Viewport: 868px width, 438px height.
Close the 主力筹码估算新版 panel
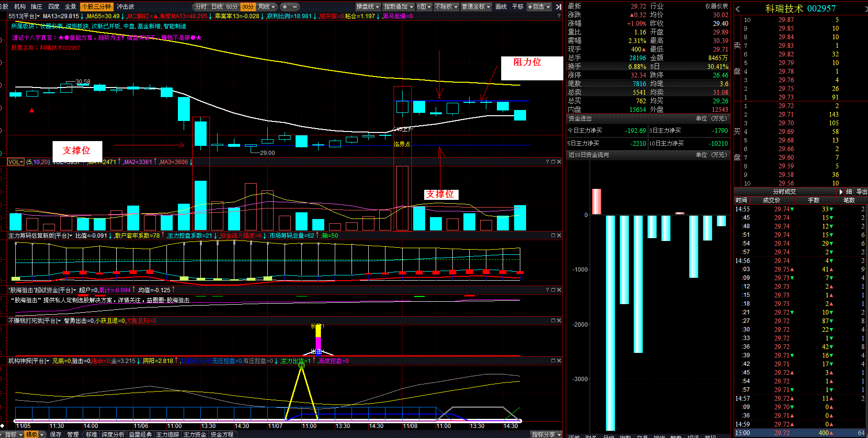coord(559,235)
